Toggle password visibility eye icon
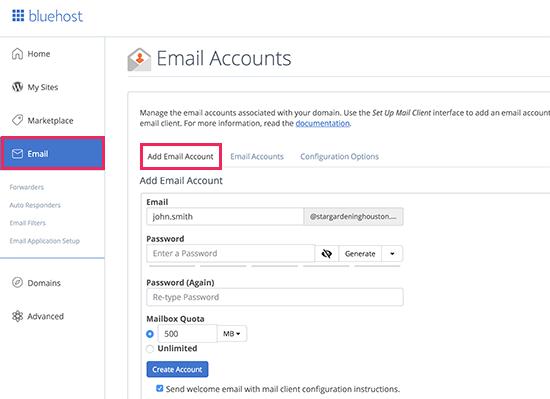Viewport: 550px width, 399px height. point(327,253)
